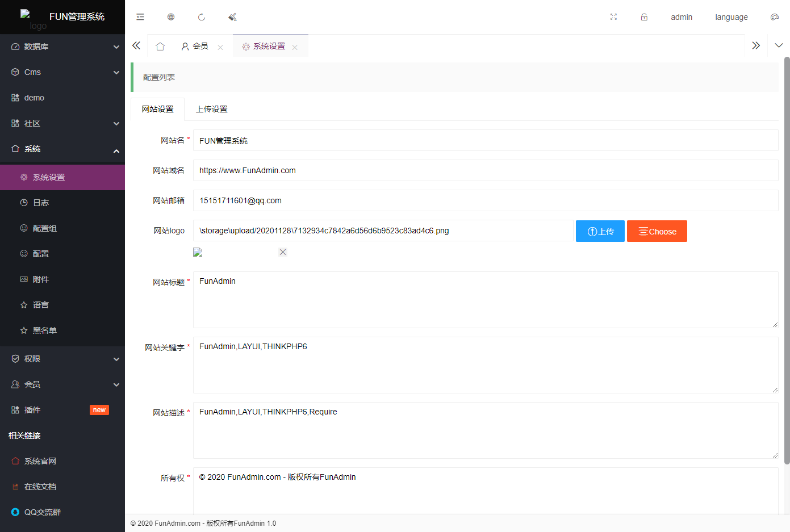
Task: Click the 网站域名 input field
Action: (x=485, y=170)
